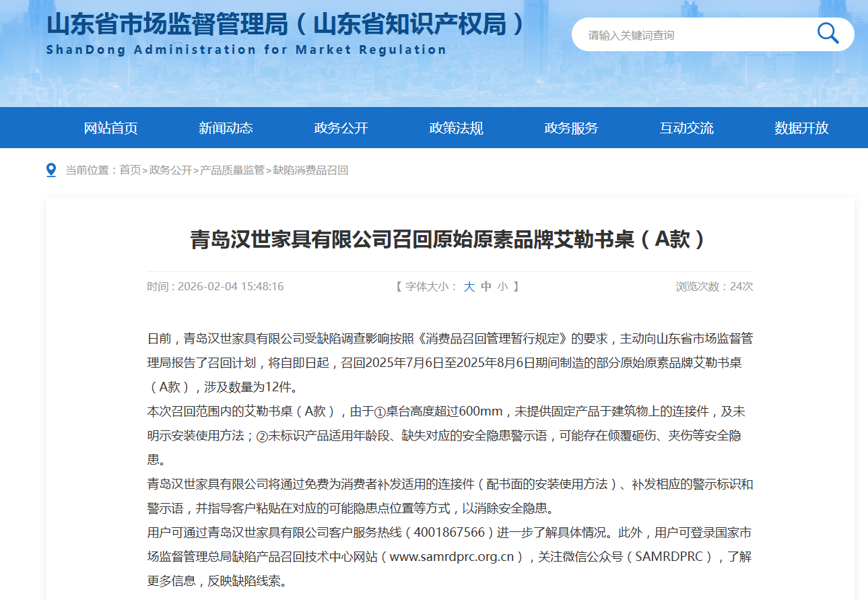The height and width of the screenshot is (600, 868).
Task: Go to 政策法规 navigation item
Action: click(456, 128)
